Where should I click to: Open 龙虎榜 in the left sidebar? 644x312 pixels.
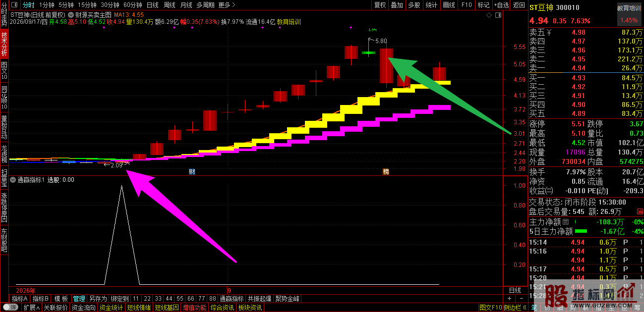pyautogui.click(x=4, y=154)
